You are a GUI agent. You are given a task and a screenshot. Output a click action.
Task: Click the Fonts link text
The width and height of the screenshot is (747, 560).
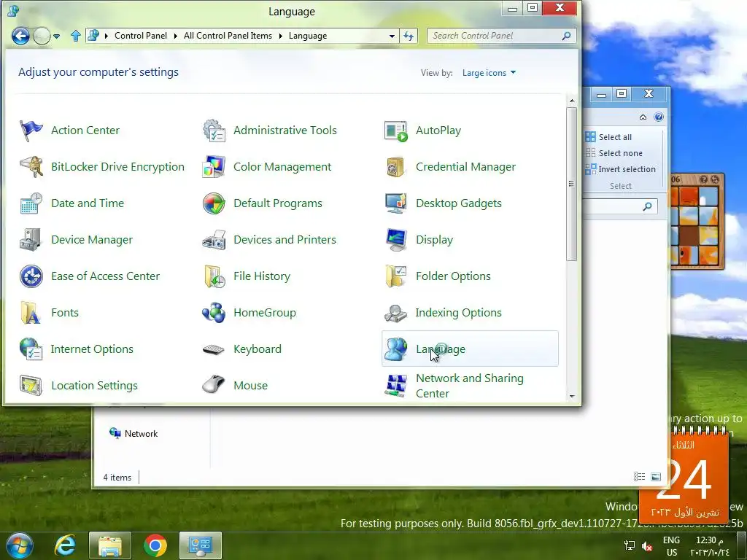tap(65, 313)
